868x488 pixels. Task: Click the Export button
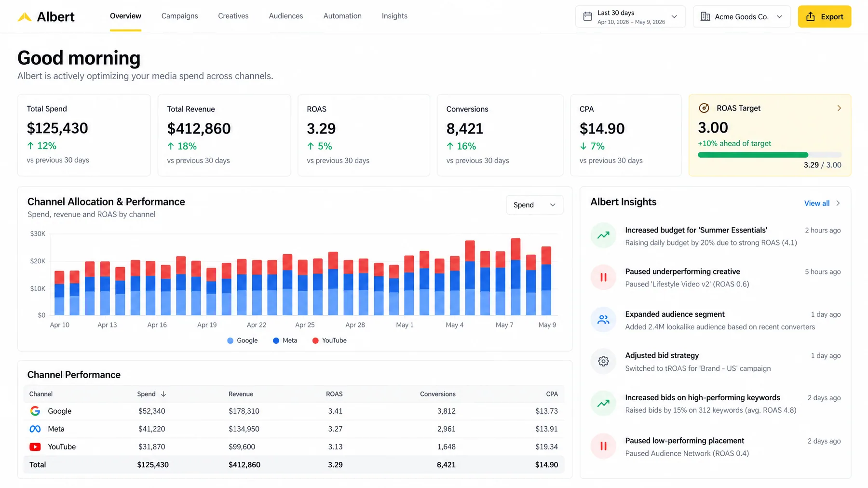(825, 16)
